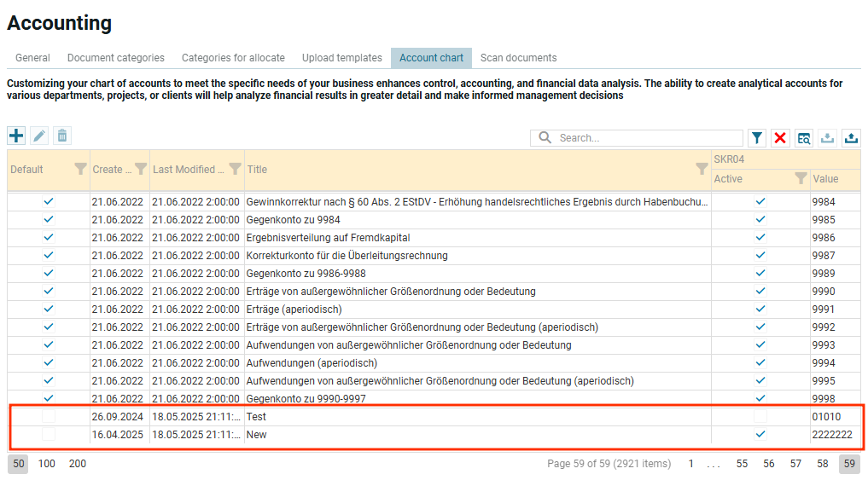Go to page 58

click(822, 464)
